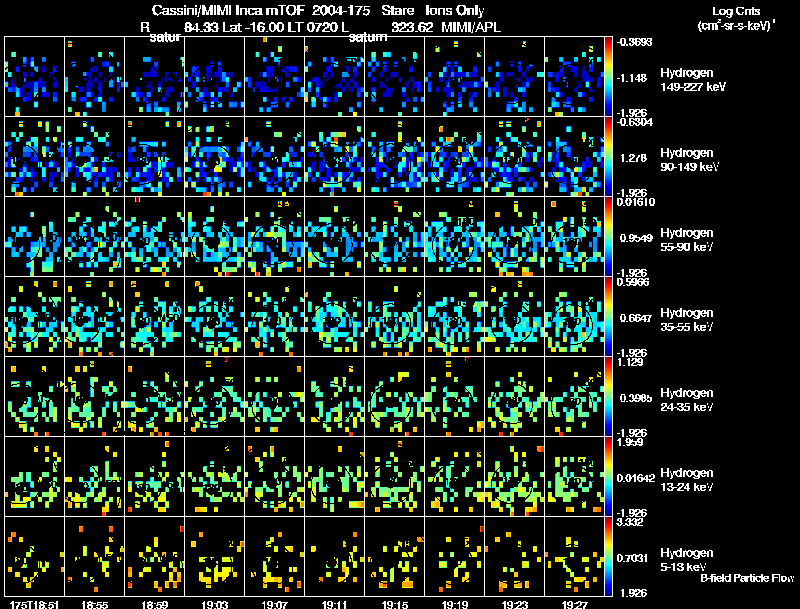Click the 0.6647 color scale value
The height and width of the screenshot is (609, 800).
coord(636,318)
